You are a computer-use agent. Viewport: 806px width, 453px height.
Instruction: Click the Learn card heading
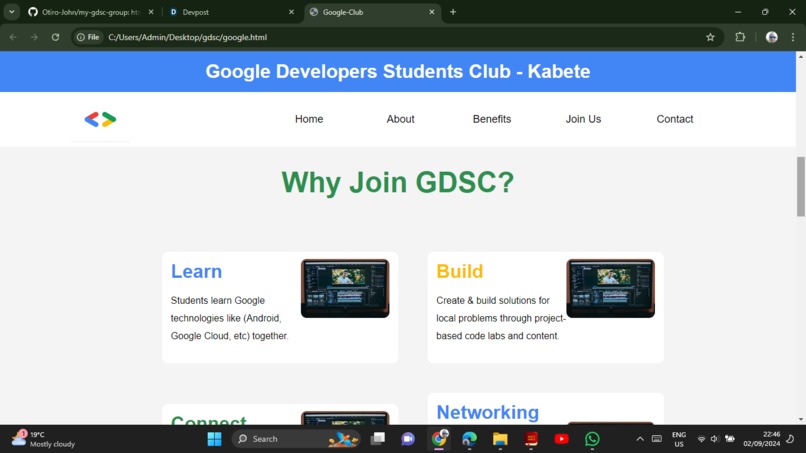point(196,271)
